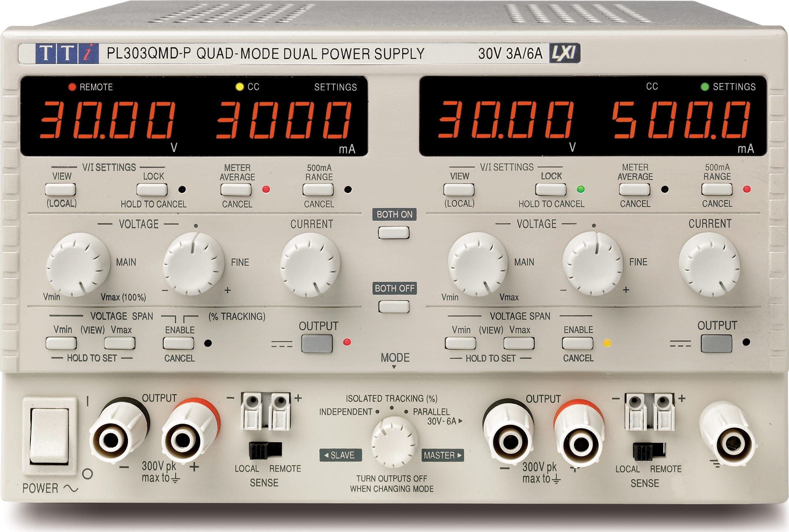Toggle the left channel V/I LOCK button
The height and width of the screenshot is (532, 789).
[152, 189]
